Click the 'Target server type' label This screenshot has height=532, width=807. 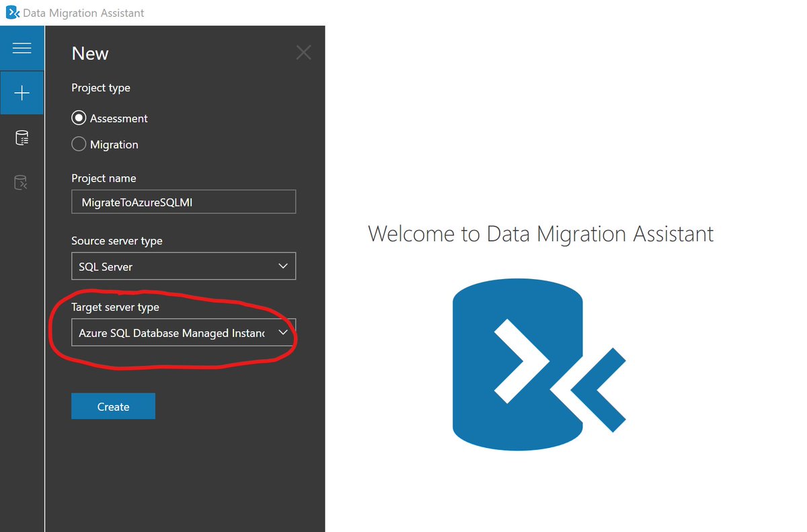click(x=116, y=307)
